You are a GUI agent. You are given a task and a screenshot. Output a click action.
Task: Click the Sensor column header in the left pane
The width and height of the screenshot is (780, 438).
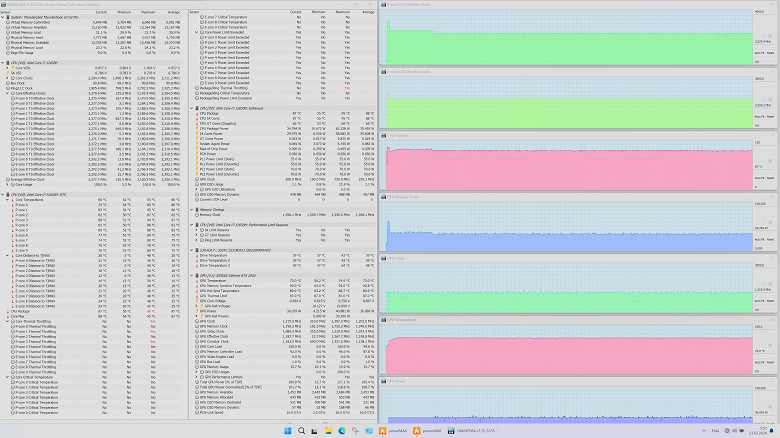click(x=5, y=12)
